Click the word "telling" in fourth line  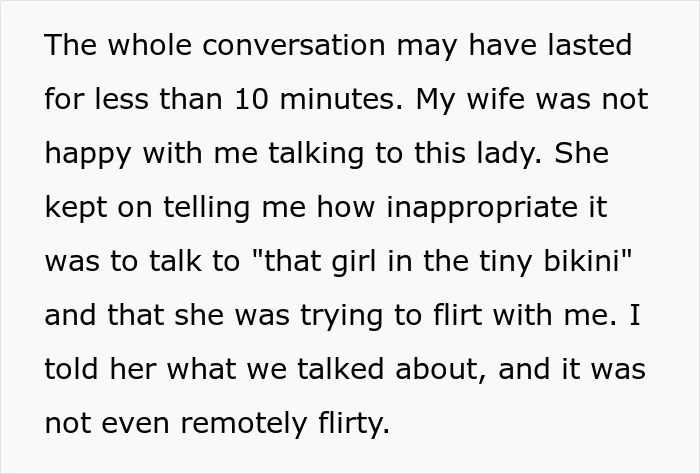(207, 209)
